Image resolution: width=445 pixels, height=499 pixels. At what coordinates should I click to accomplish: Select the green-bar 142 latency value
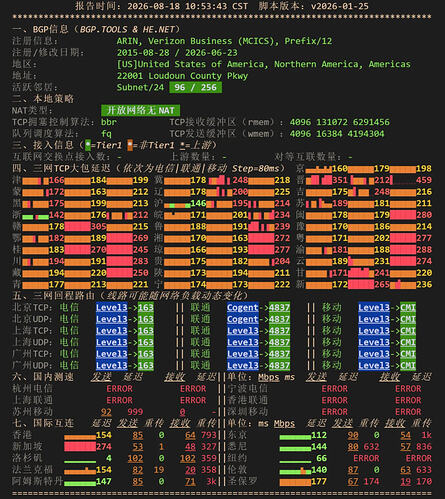pyautogui.click(x=56, y=215)
